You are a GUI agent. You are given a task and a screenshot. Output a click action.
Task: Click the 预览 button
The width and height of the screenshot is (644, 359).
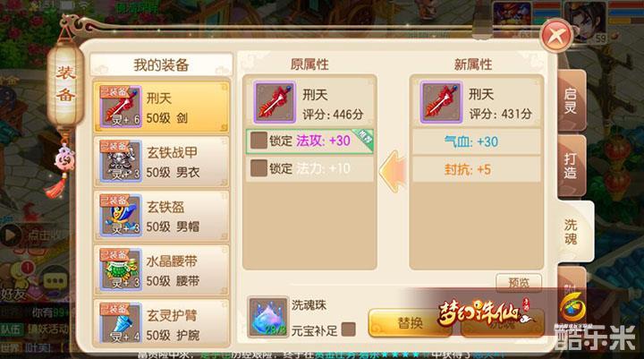[x=519, y=283]
